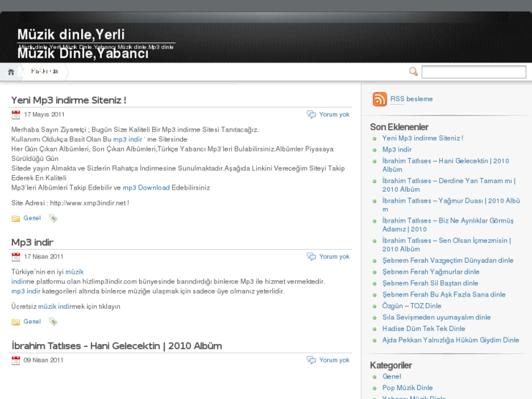Open the RSS feed icon

coord(380,100)
